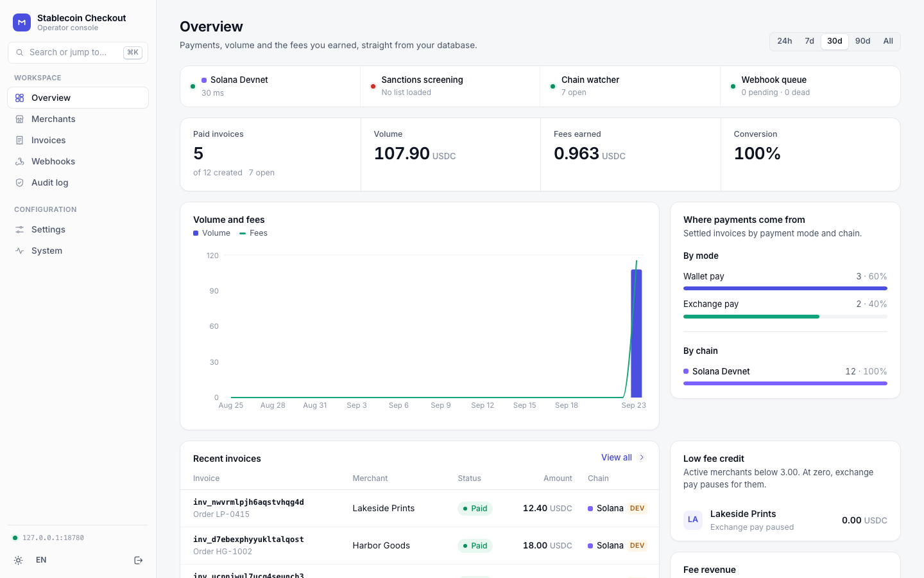Viewport: 924px width, 578px height.
Task: Click the Order LP-0415 reference
Action: tap(221, 514)
